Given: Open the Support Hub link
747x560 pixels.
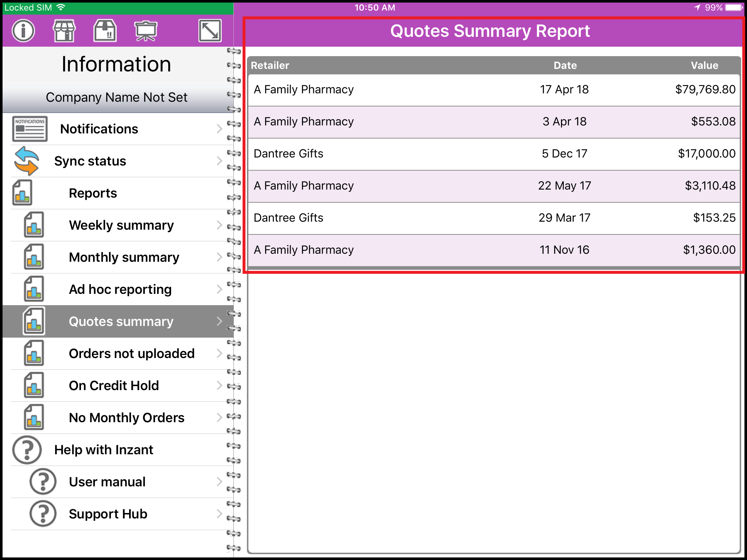Looking at the screenshot, I should [108, 514].
